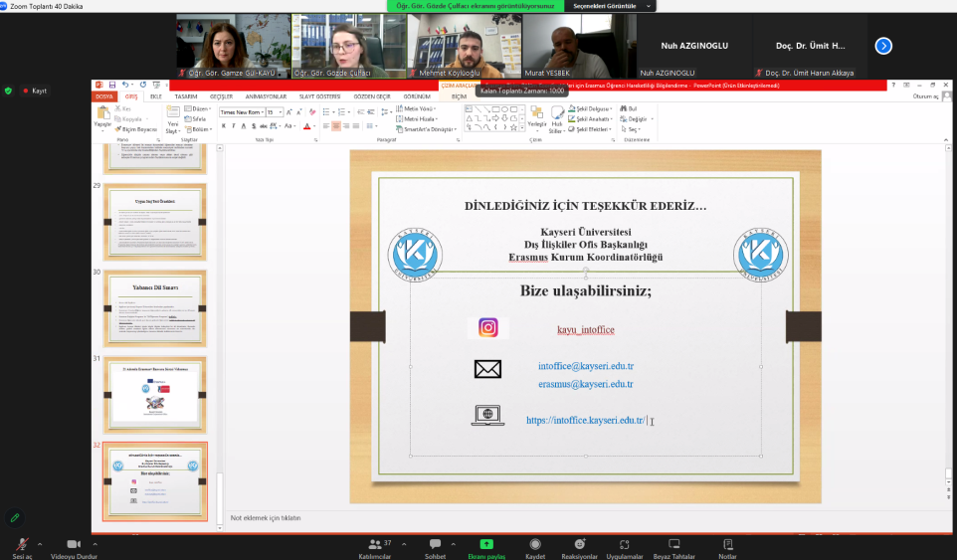The image size is (957, 560).
Task: Click the green security shield icon
Action: click(8, 91)
